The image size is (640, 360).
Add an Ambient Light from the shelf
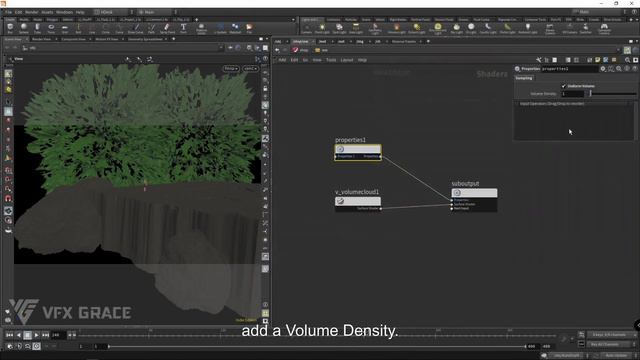pos(528,29)
